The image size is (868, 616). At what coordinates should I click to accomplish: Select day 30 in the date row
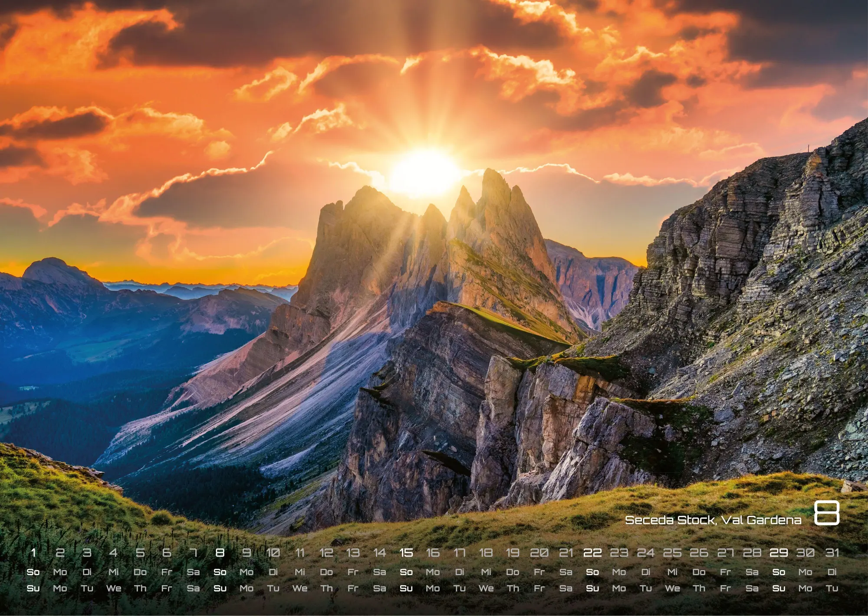click(x=806, y=553)
